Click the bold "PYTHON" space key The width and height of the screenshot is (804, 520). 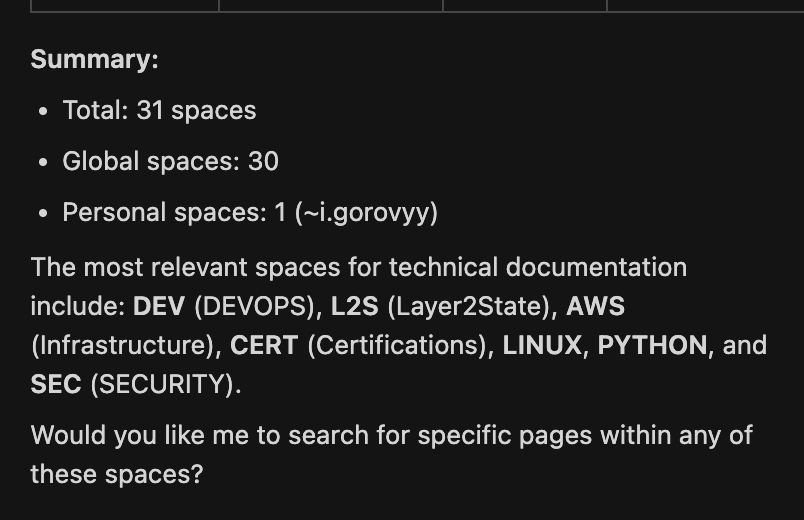pyautogui.click(x=652, y=345)
